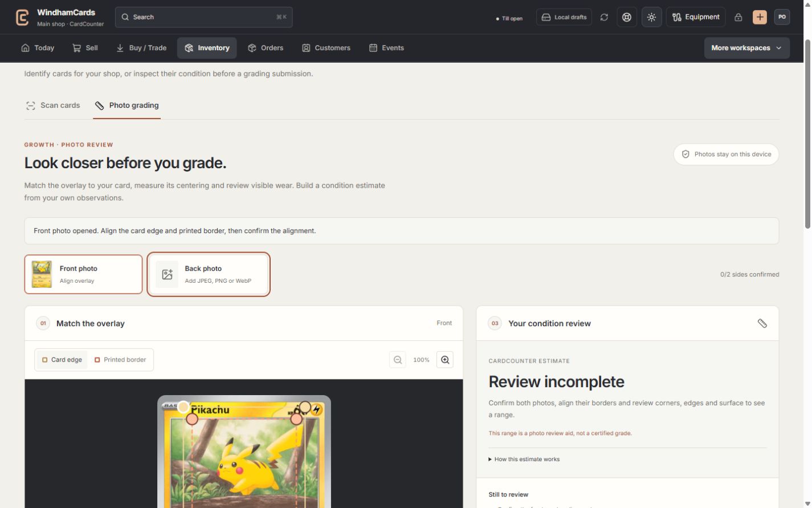Open the Sell workspace
The width and height of the screenshot is (812, 508).
tap(85, 48)
